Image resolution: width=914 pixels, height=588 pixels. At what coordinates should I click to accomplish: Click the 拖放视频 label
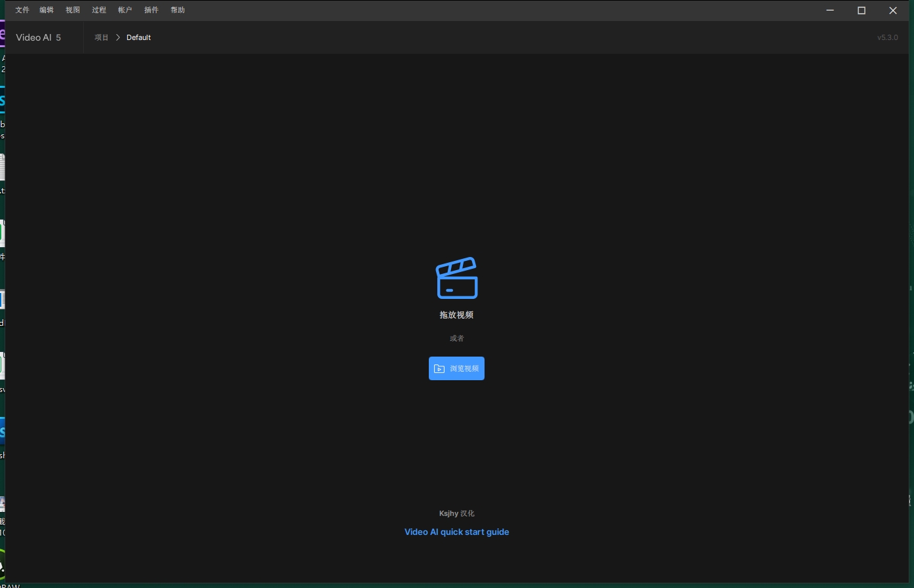coord(456,315)
